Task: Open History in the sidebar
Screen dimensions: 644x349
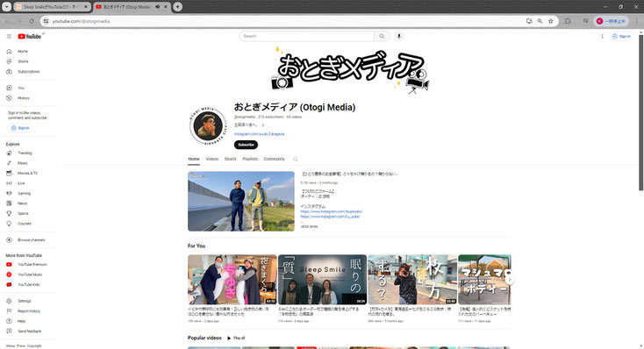Action: pos(24,98)
